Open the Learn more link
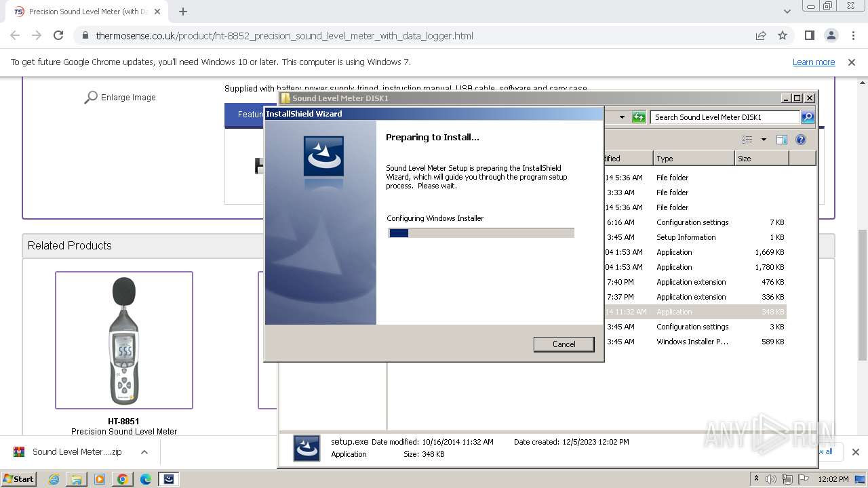 814,62
